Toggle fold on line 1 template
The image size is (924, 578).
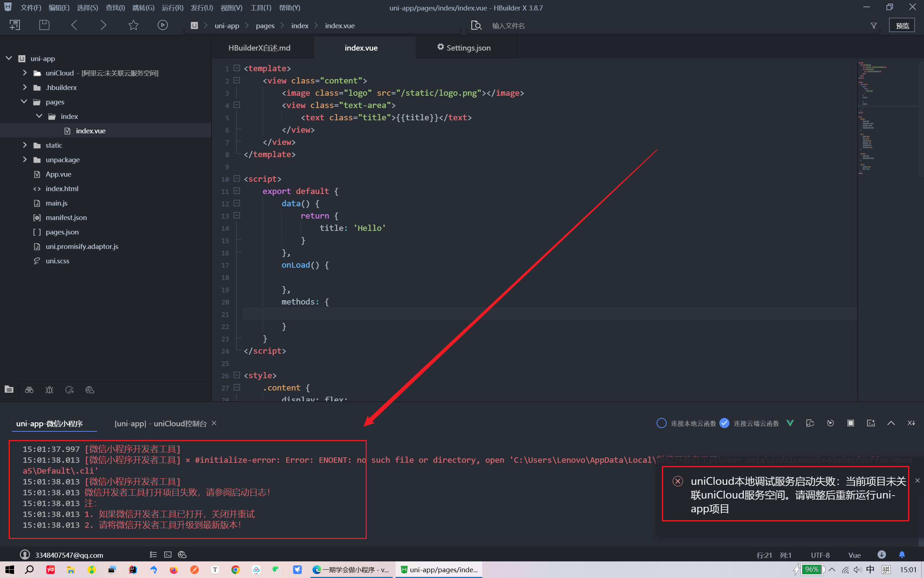(237, 68)
